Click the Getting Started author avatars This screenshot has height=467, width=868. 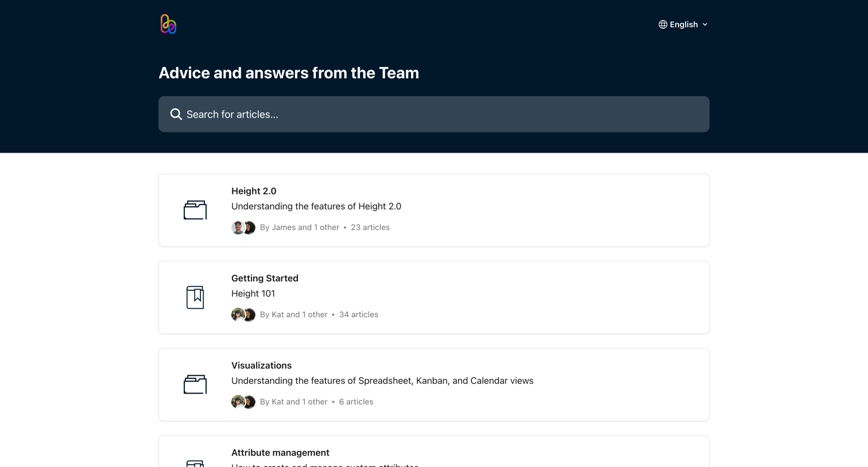pos(243,314)
